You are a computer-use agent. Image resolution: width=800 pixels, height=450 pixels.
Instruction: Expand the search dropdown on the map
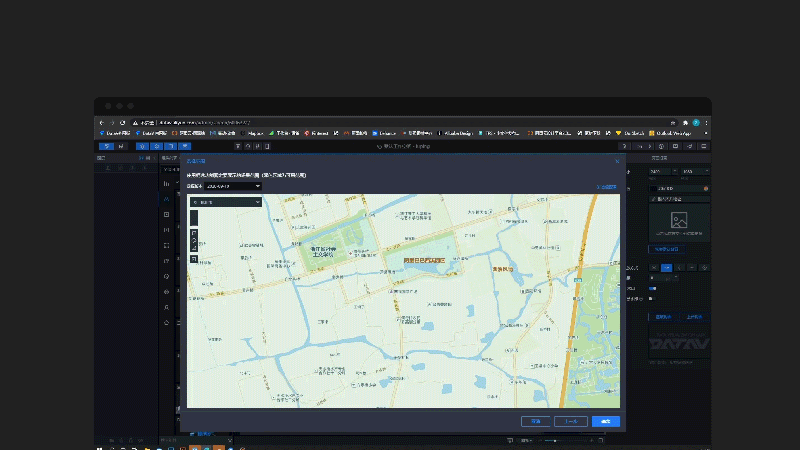point(257,202)
